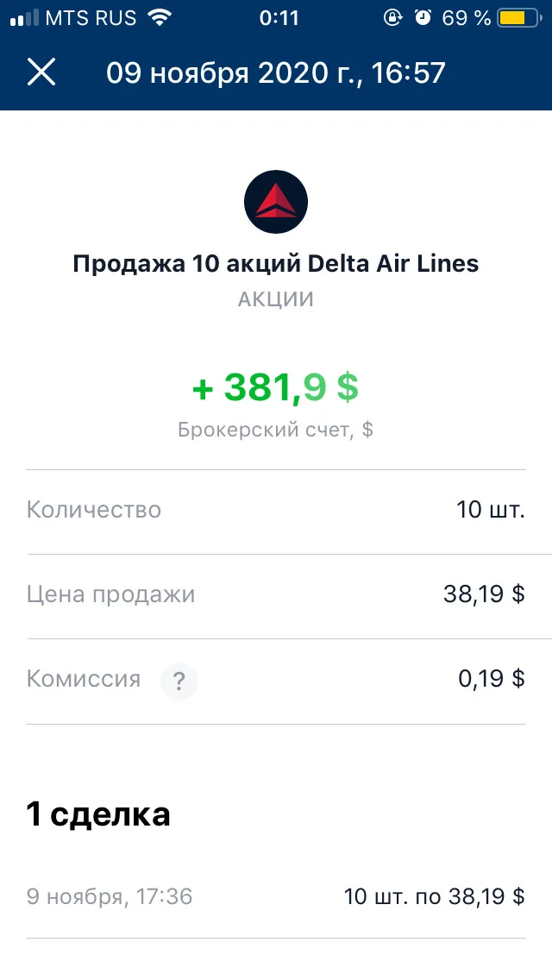Tap the + 381,9 $ amount
This screenshot has width=552, height=980.
276,386
